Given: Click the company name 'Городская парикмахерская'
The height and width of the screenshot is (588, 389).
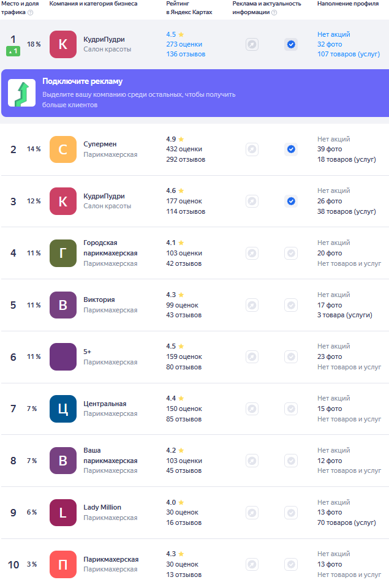Looking at the screenshot, I should tap(110, 248).
